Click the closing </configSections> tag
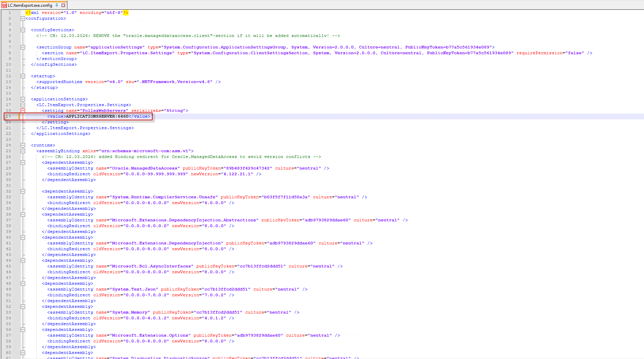Viewport: 644px width, 359px height. click(x=54, y=64)
